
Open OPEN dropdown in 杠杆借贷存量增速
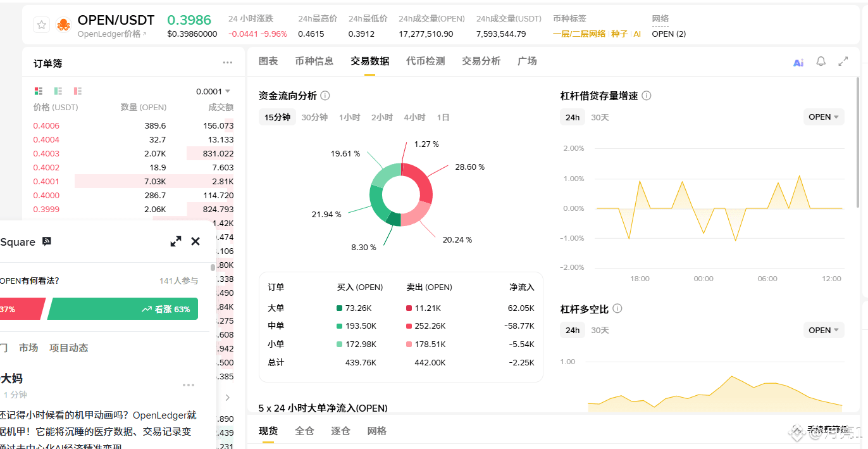[824, 117]
